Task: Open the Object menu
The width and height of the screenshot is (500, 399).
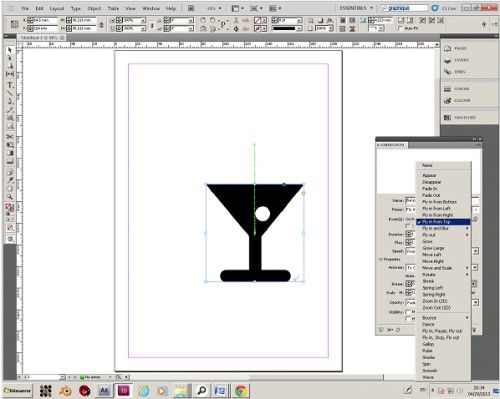Action: [94, 8]
